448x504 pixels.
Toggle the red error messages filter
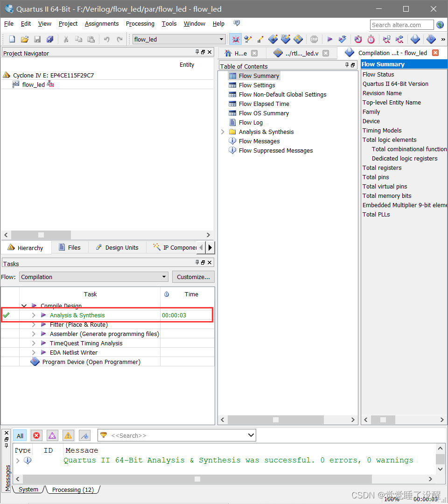point(36,435)
